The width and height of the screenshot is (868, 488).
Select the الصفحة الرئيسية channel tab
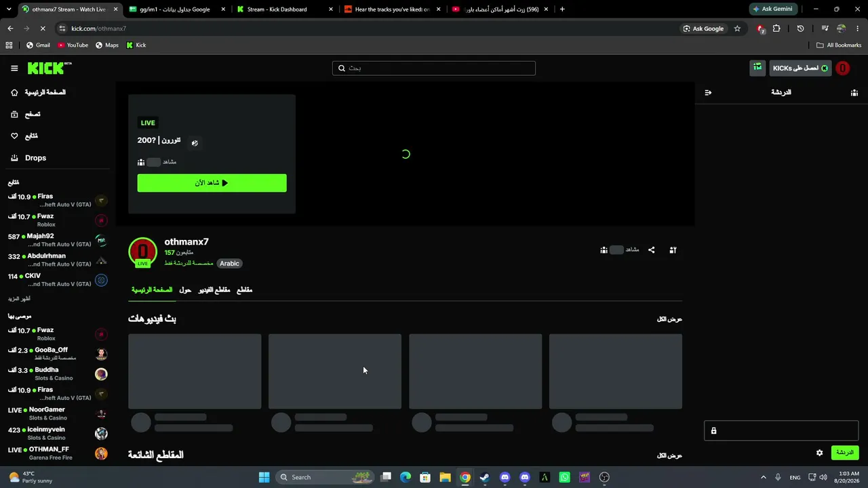(x=152, y=290)
